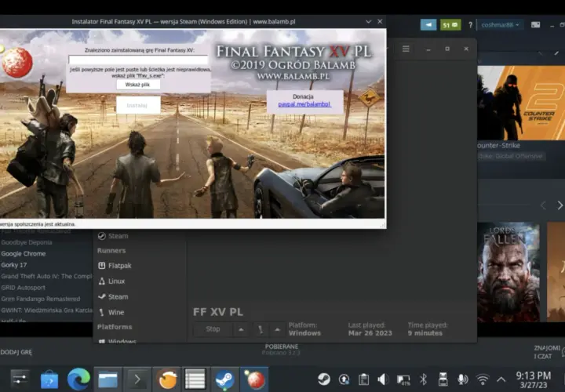Image resolution: width=565 pixels, height=392 pixels.
Task: Click the Steam announcements megaphone icon
Action: (428, 25)
